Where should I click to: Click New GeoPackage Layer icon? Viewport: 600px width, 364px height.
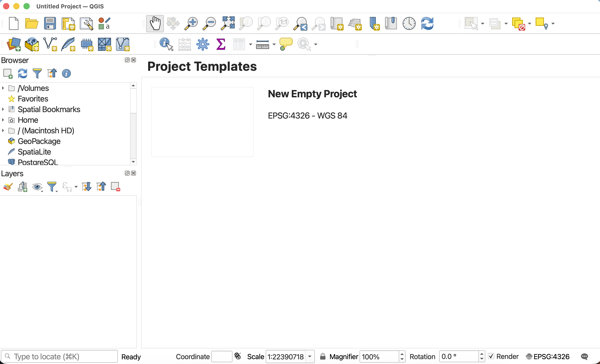pos(32,44)
